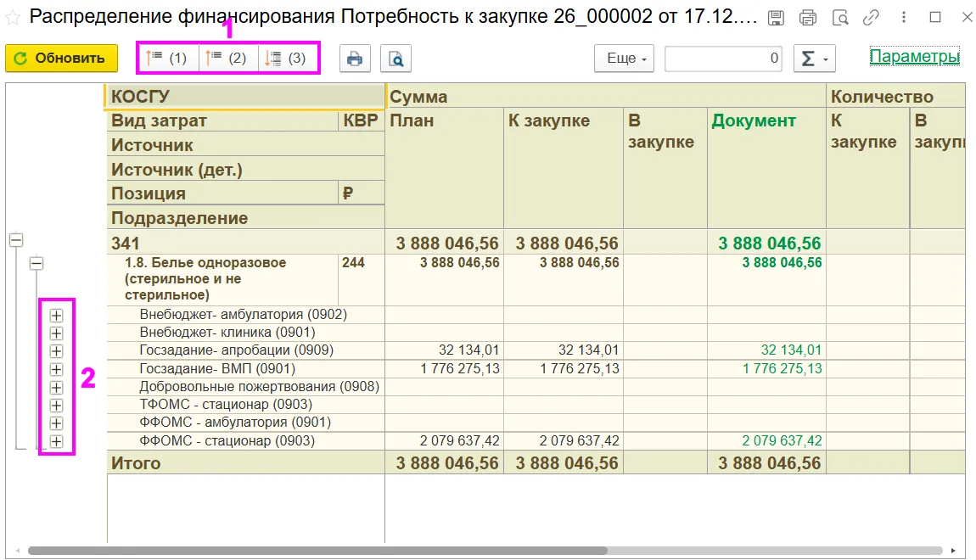The width and height of the screenshot is (976, 560).
Task: Open the Еще dropdown menu
Action: [x=625, y=59]
